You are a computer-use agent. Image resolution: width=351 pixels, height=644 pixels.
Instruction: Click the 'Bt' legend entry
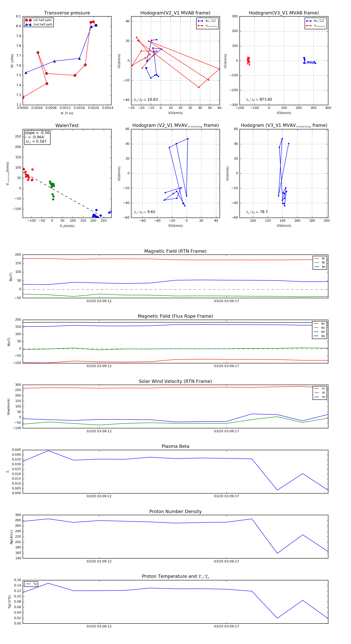coord(320,263)
